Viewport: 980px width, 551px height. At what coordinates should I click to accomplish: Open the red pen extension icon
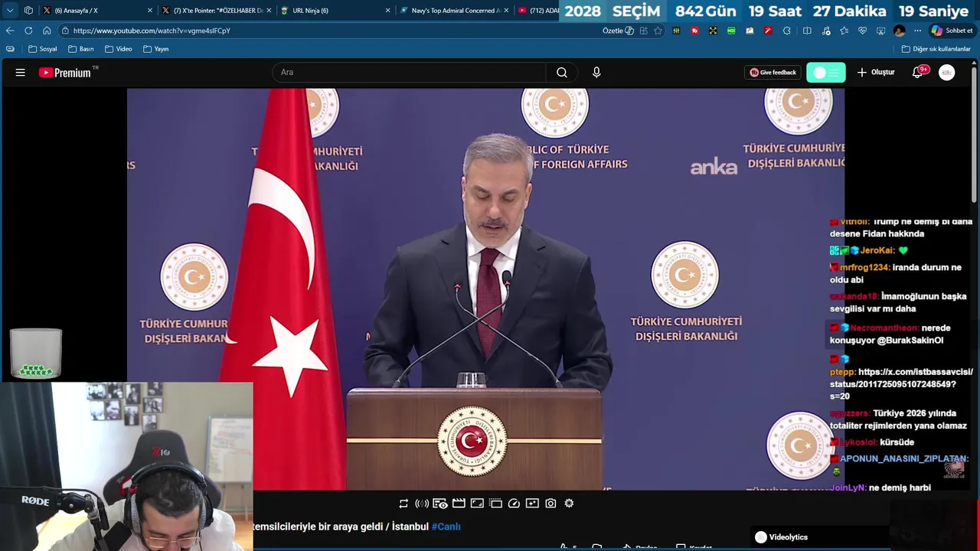click(x=768, y=31)
